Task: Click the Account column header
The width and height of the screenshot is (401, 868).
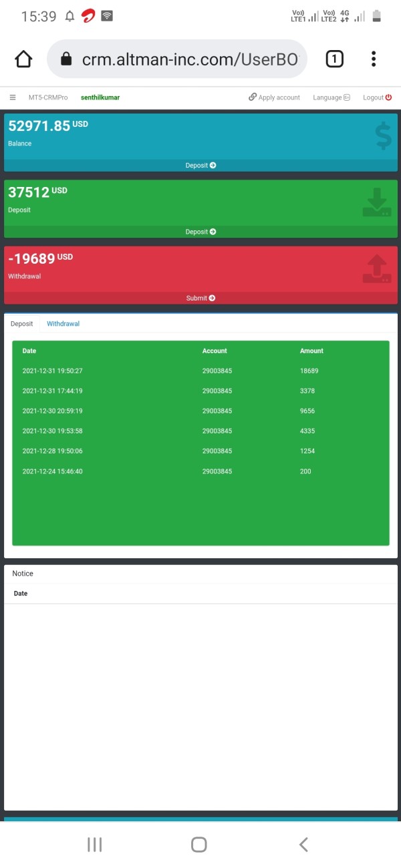Action: pos(215,351)
